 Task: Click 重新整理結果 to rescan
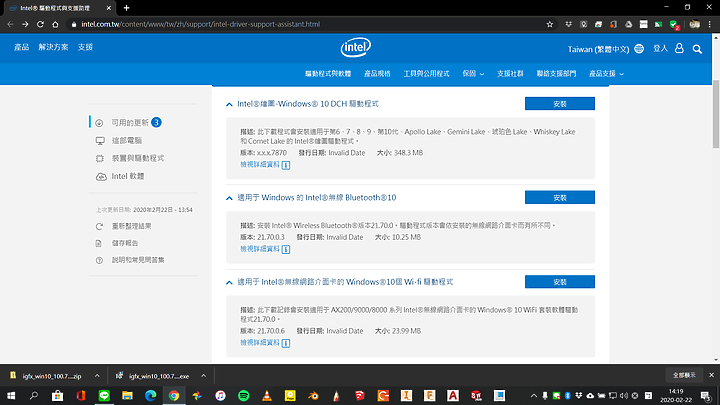click(x=131, y=226)
